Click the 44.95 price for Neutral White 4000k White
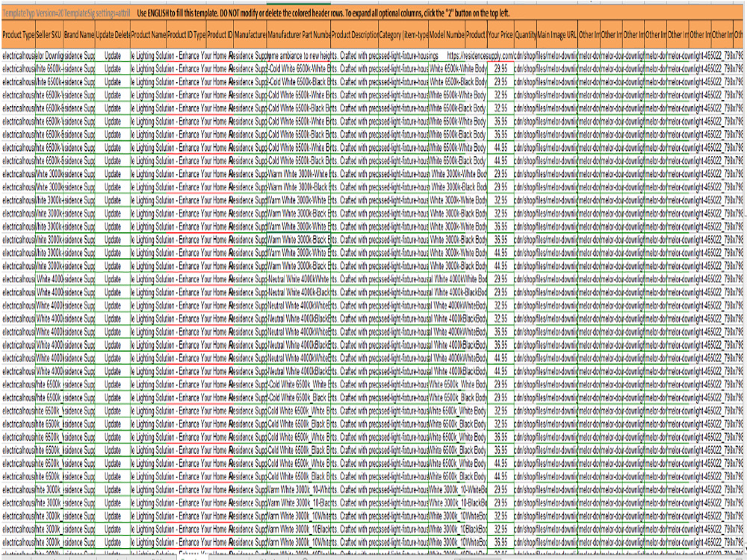 (500, 358)
